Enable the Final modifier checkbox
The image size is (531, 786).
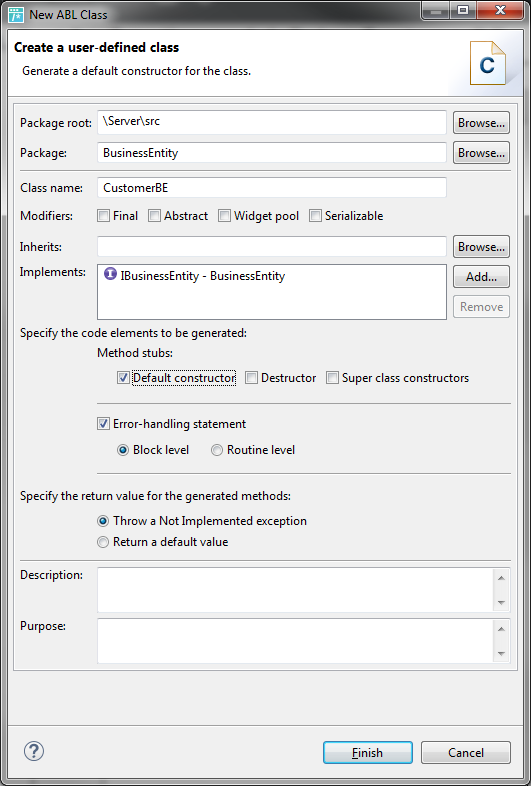(103, 216)
